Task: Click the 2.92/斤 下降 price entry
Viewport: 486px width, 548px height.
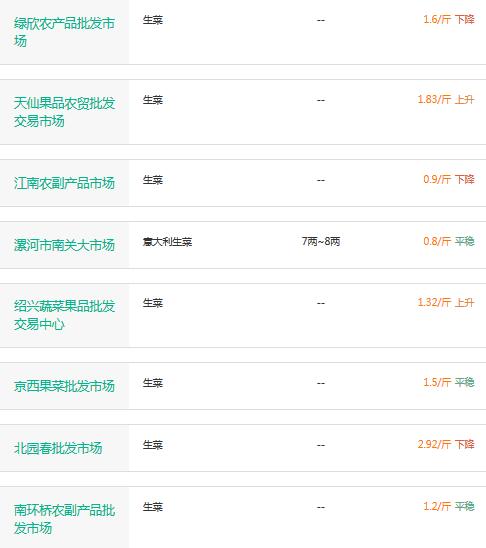Action: coord(446,444)
